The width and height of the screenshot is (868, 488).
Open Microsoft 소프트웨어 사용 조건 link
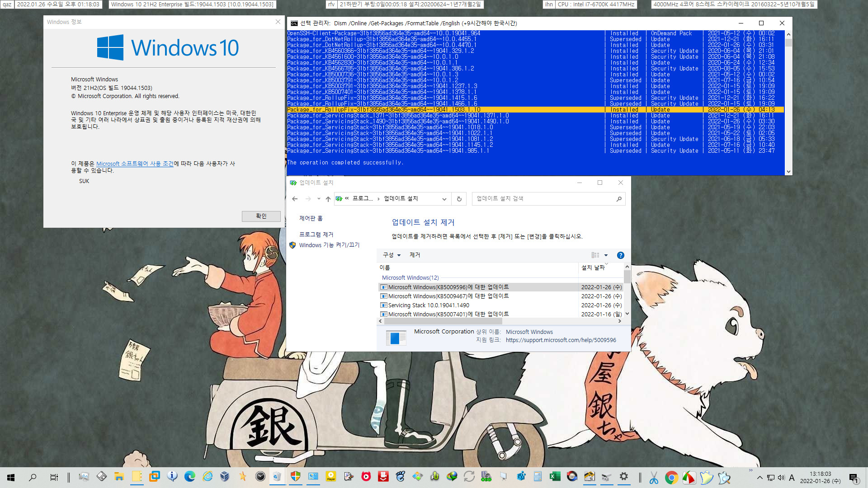135,164
